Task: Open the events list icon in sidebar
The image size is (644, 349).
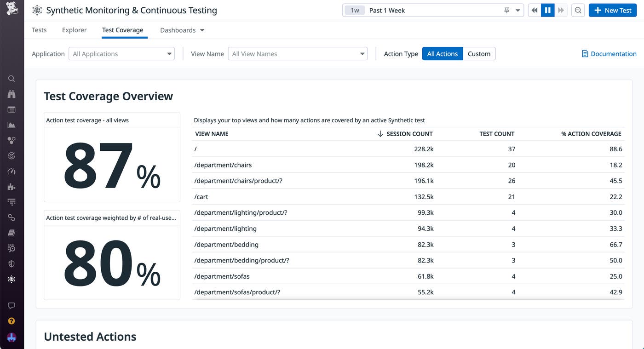Action: click(11, 109)
